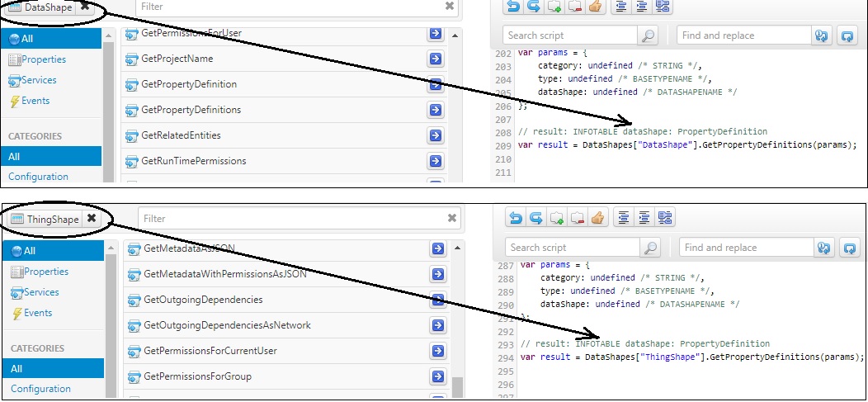Viewport: 868px width, 402px height.
Task: Insert arrow for GetRunTimePermissions service
Action: click(x=436, y=161)
